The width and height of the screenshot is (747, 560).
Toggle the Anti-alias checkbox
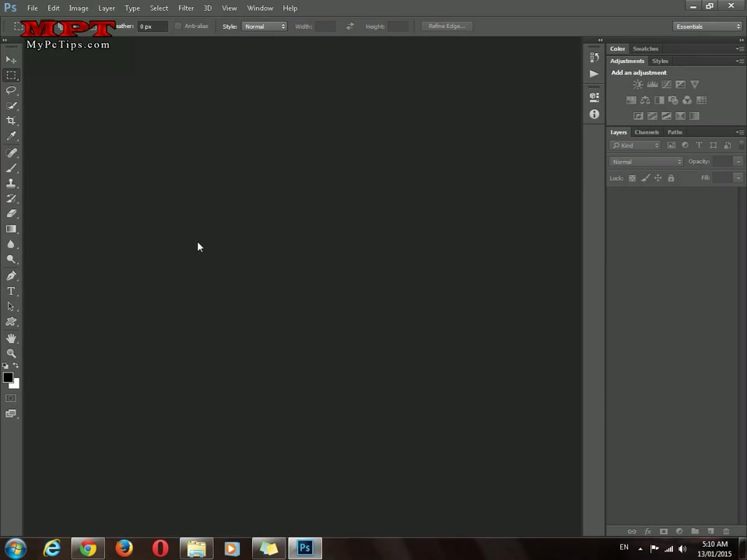177,26
